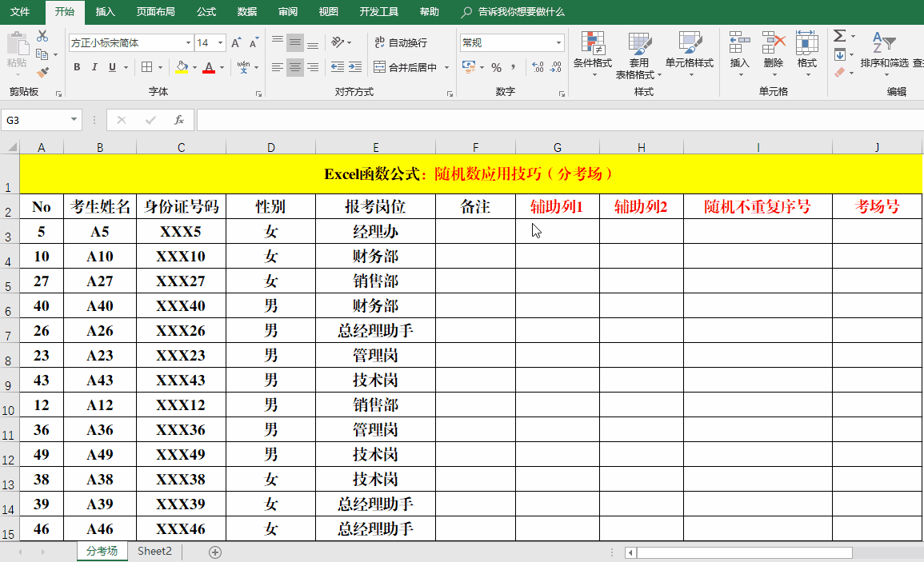
Task: Open the Sheet2 worksheet tab
Action: coord(154,552)
